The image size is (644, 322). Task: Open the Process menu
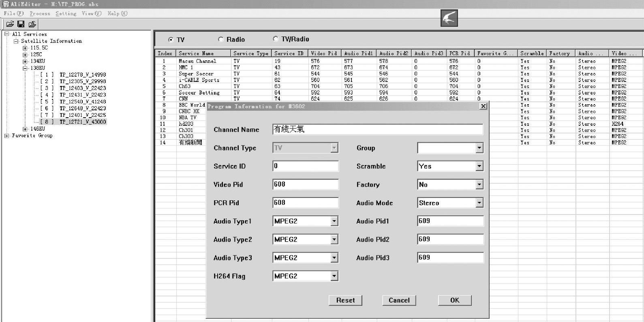click(40, 13)
